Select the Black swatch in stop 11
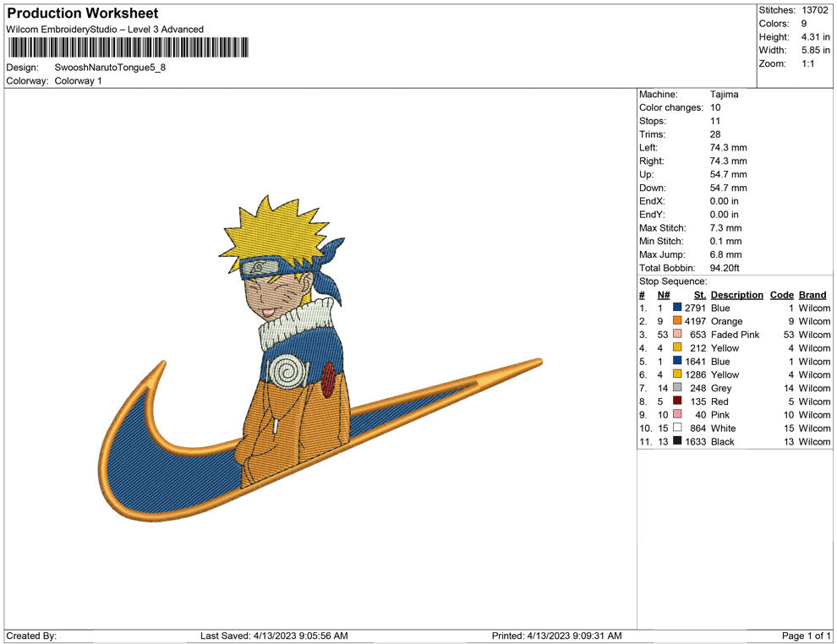The height and width of the screenshot is (644, 837). pyautogui.click(x=677, y=440)
